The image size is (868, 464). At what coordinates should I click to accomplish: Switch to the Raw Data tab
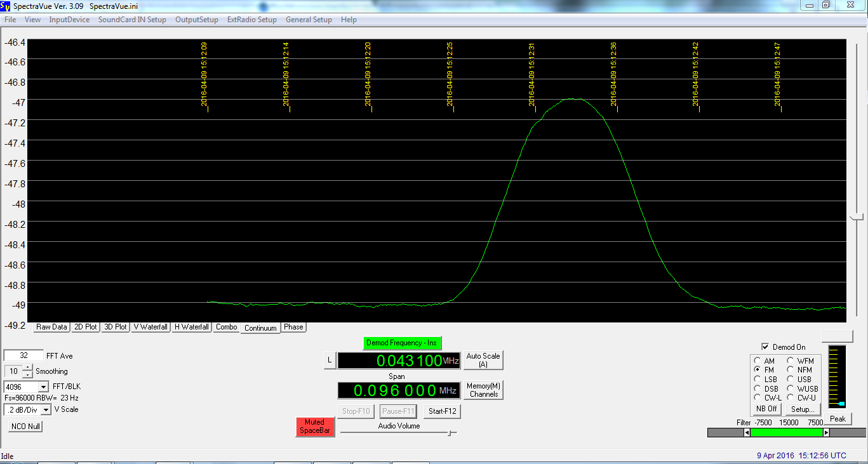pos(51,327)
